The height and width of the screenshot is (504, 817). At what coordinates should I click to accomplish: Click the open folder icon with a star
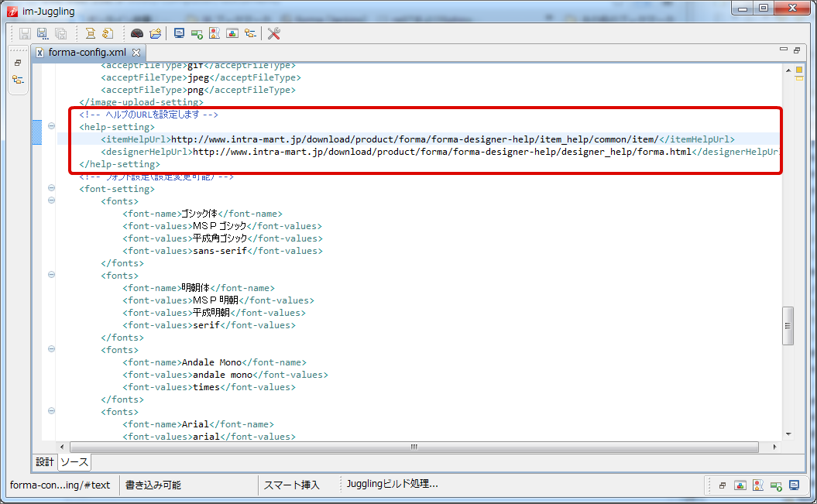pyautogui.click(x=156, y=34)
